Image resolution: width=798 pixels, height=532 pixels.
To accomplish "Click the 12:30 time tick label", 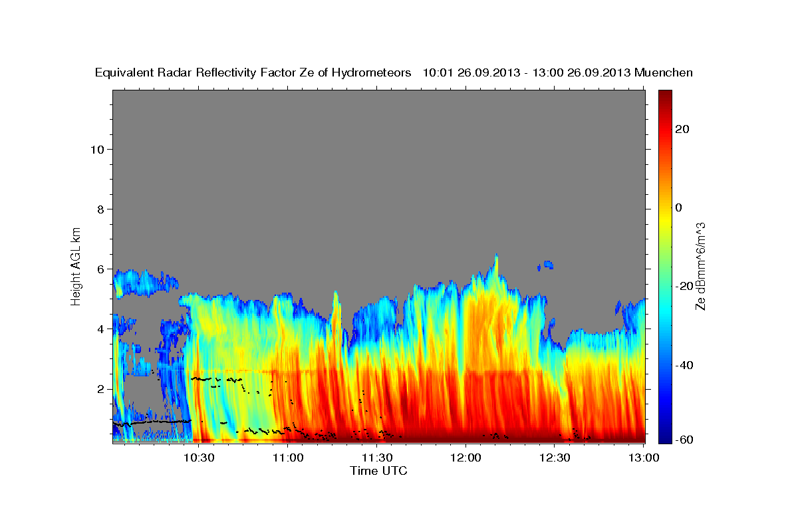I will point(555,458).
